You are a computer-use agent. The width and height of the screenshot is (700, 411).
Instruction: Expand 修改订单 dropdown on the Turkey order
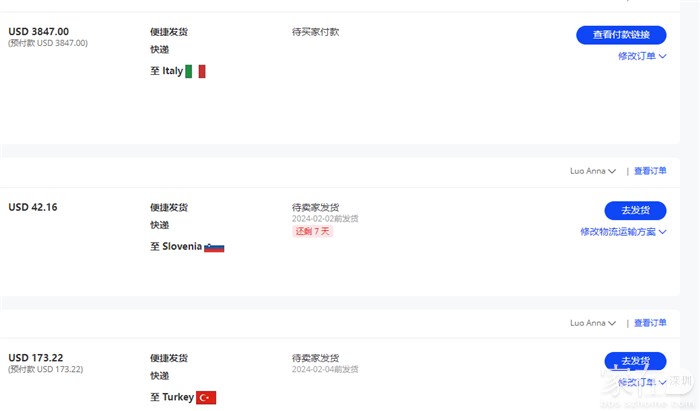click(642, 382)
